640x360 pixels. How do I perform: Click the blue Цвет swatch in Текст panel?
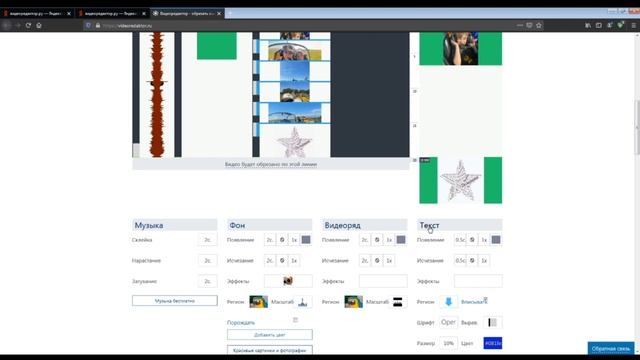coord(493,343)
